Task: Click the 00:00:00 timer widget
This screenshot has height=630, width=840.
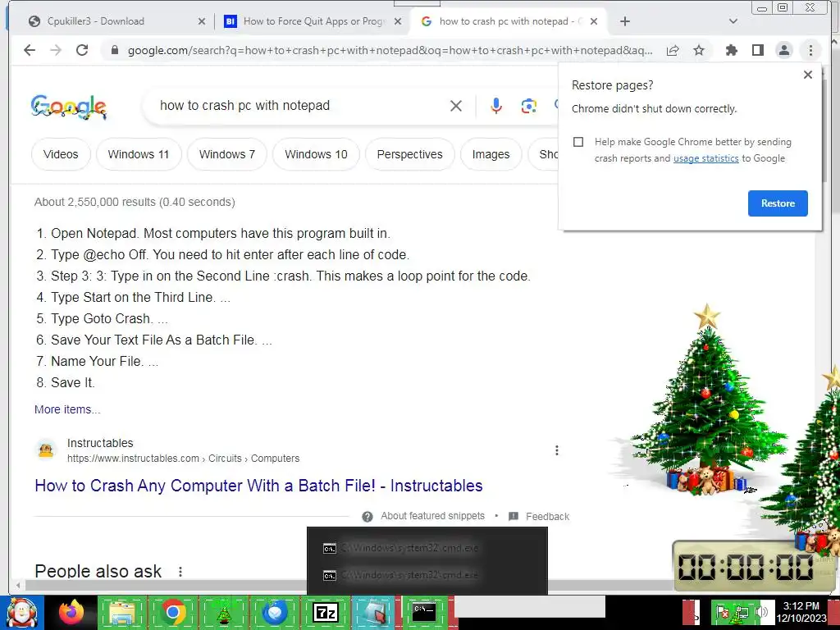Action: [746, 567]
